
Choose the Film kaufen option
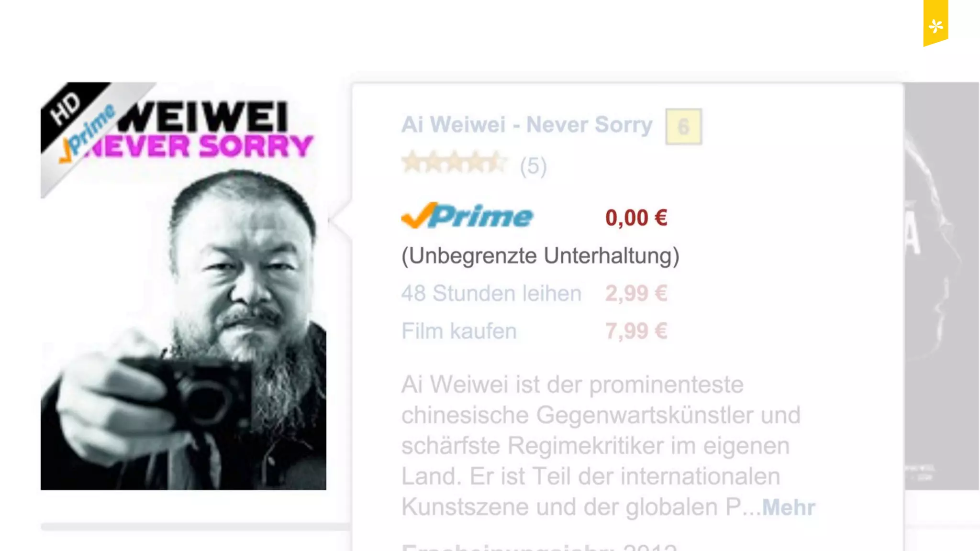[x=459, y=331]
